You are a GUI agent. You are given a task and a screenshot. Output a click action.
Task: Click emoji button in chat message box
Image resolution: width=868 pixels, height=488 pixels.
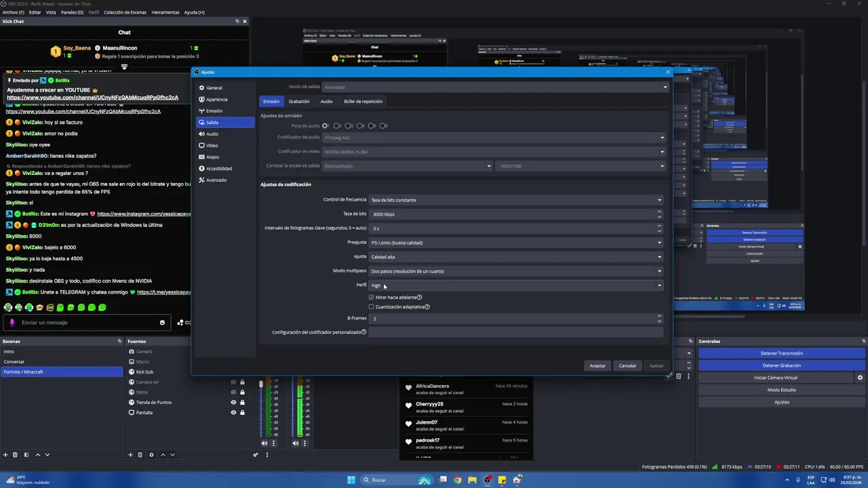pos(162,323)
